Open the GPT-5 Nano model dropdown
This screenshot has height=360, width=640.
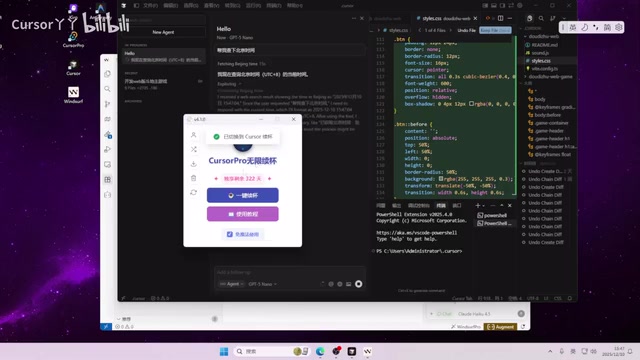pyautogui.click(x=262, y=284)
